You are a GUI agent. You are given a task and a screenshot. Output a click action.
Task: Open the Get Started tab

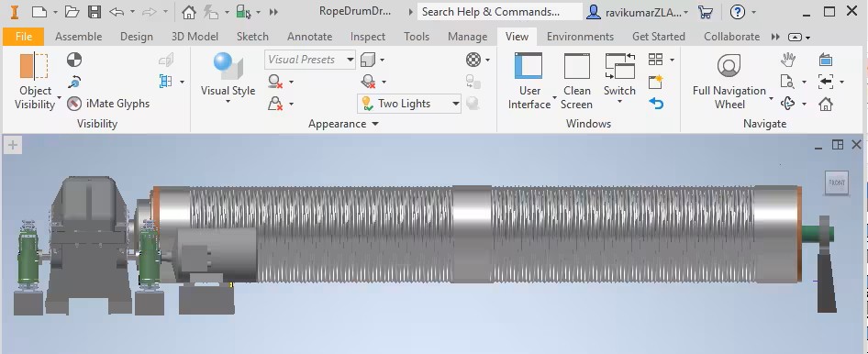pos(659,37)
